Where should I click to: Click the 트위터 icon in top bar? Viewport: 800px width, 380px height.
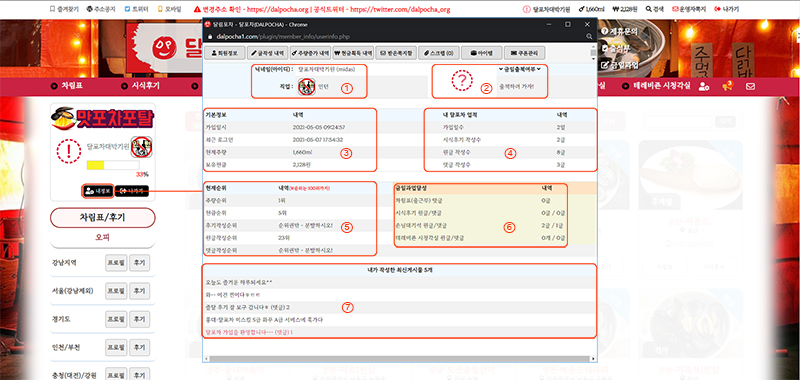point(127,9)
